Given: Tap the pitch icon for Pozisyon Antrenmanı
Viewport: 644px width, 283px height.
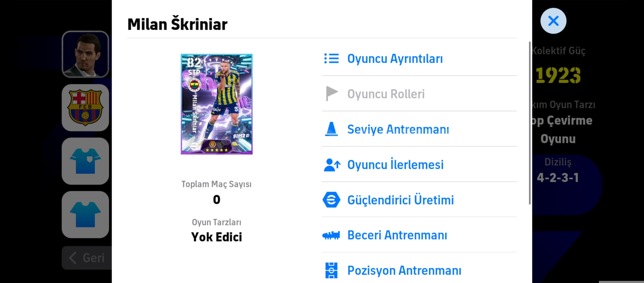Looking at the screenshot, I should point(331,270).
